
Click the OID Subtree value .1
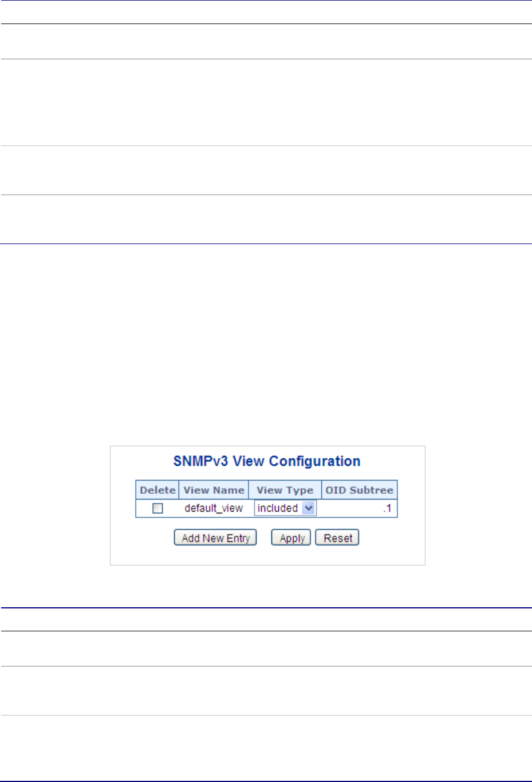click(x=388, y=508)
